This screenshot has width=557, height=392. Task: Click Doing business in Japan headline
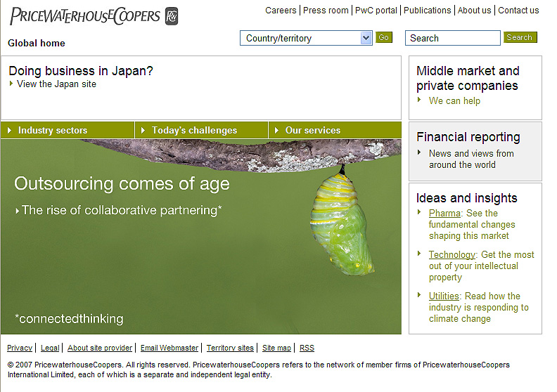(81, 71)
